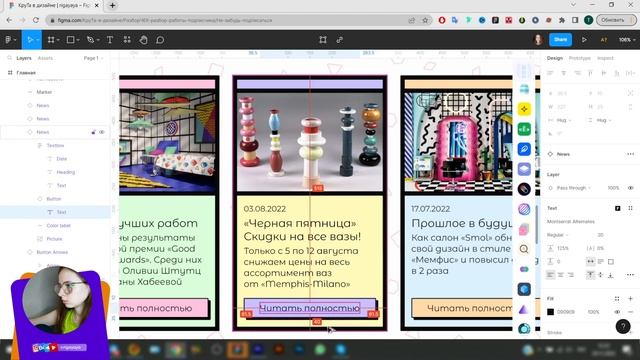640x360 pixels.
Task: Enable auto width text resizing
Action: pos(591,262)
